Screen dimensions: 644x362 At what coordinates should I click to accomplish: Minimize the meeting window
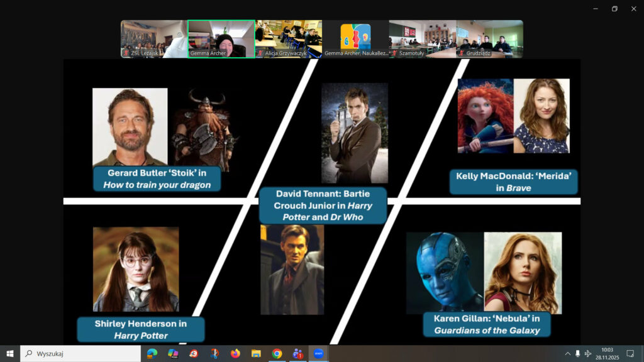pyautogui.click(x=595, y=9)
